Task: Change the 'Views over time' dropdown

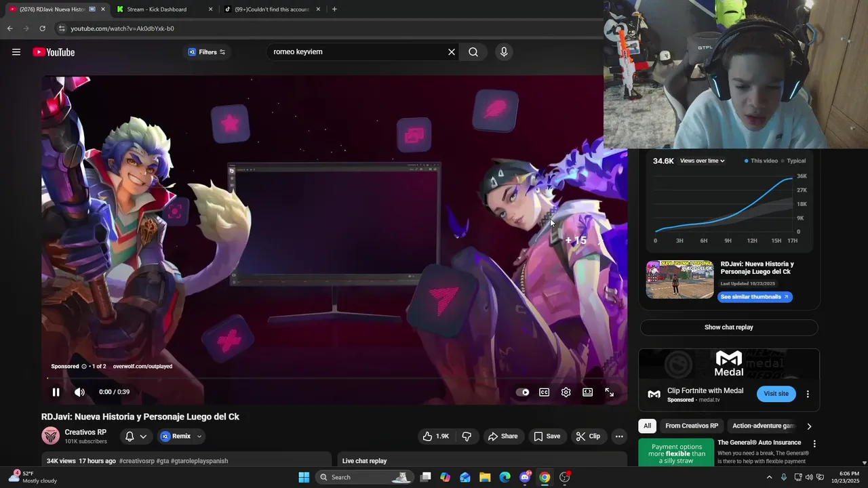Action: 703,161
